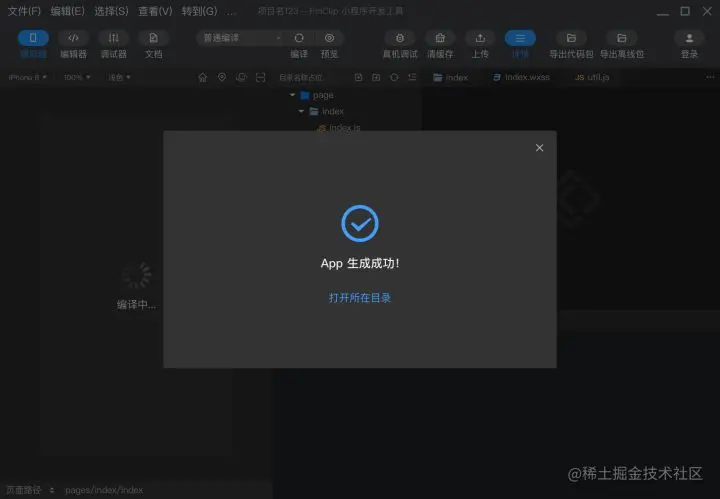Close the App 生成成功 dialog
The image size is (720, 499).
coord(539,148)
